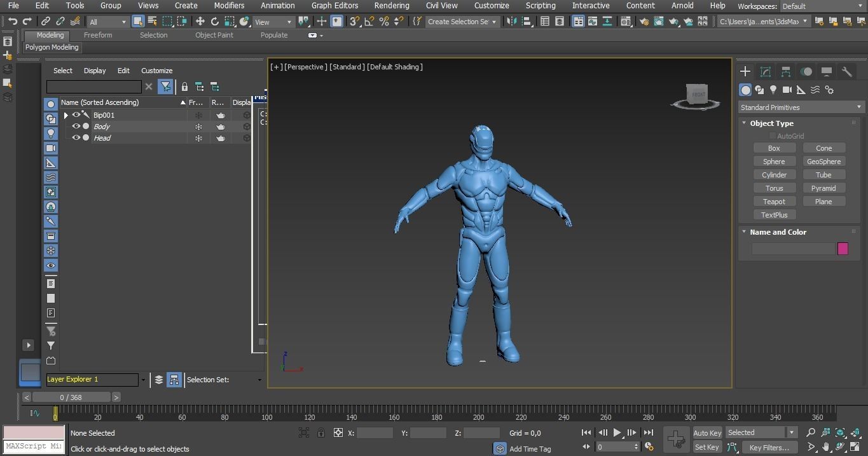Click the Redo arrow icon
This screenshot has width=868, height=456.
pos(27,22)
